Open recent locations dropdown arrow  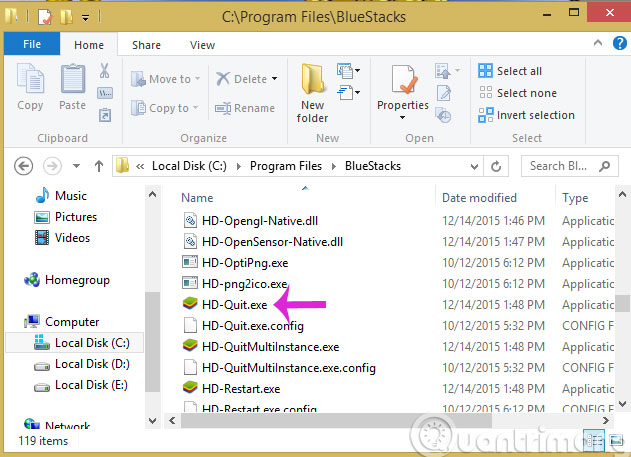point(76,166)
